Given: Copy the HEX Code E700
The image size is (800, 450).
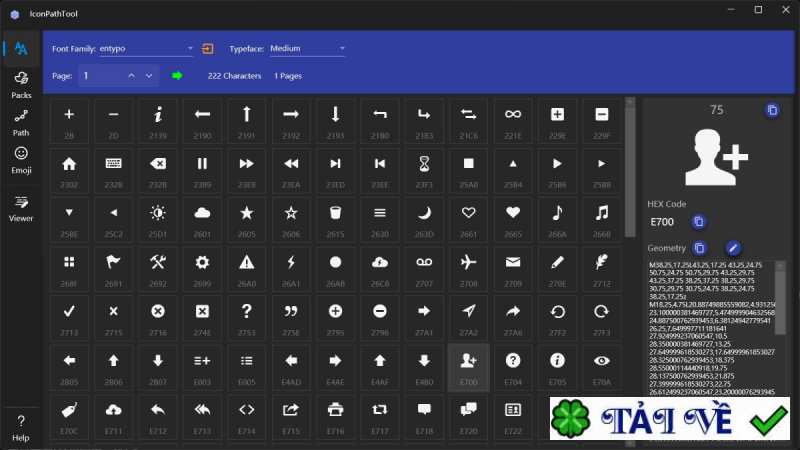Looking at the screenshot, I should 698,221.
